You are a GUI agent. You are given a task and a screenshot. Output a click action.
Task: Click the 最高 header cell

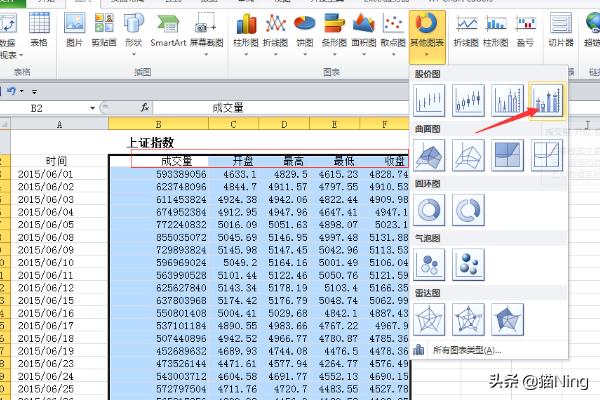click(293, 161)
